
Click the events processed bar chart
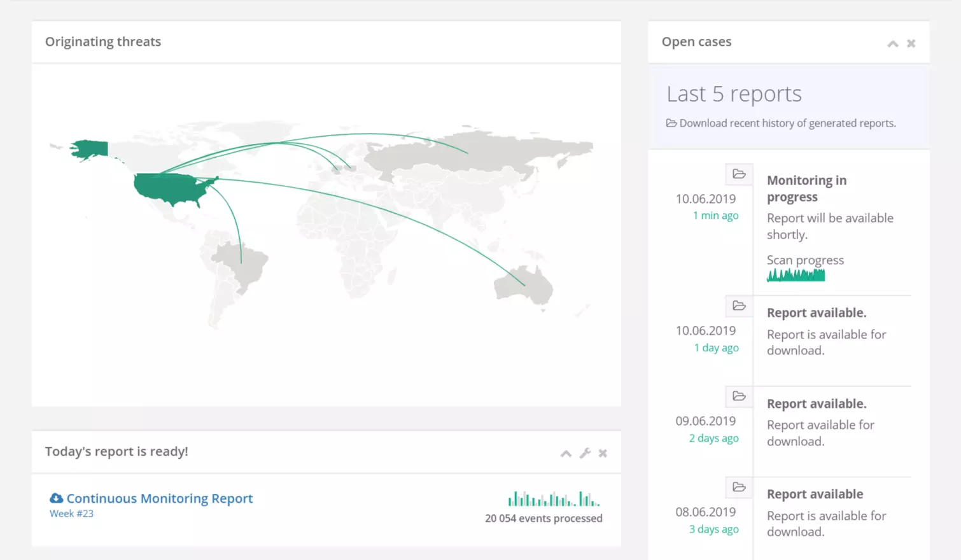click(554, 499)
